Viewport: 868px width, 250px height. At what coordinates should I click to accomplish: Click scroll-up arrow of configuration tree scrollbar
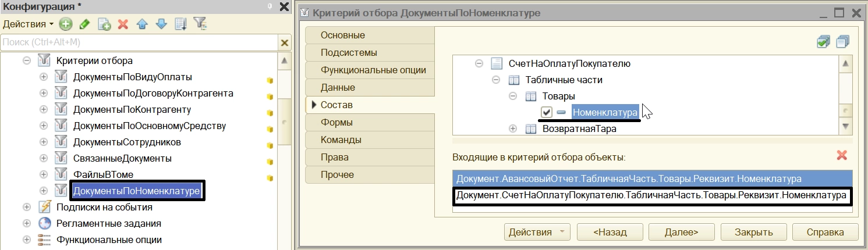click(x=284, y=60)
